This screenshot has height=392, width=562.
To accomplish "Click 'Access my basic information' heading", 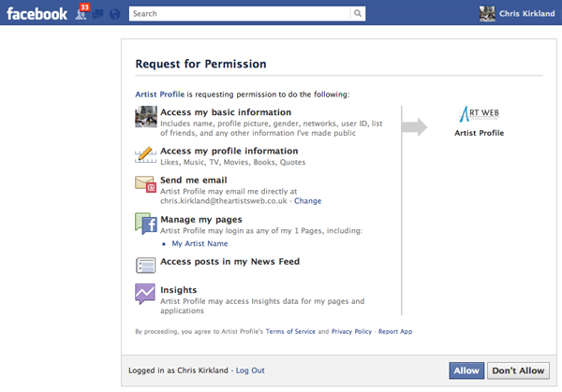I will pos(226,112).
